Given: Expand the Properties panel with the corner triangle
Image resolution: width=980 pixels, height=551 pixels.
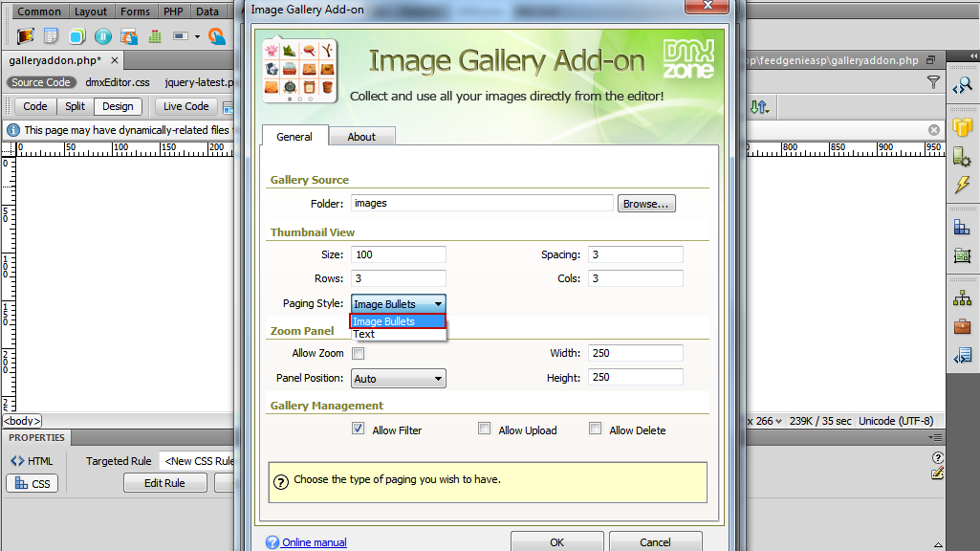Looking at the screenshot, I should [938, 544].
